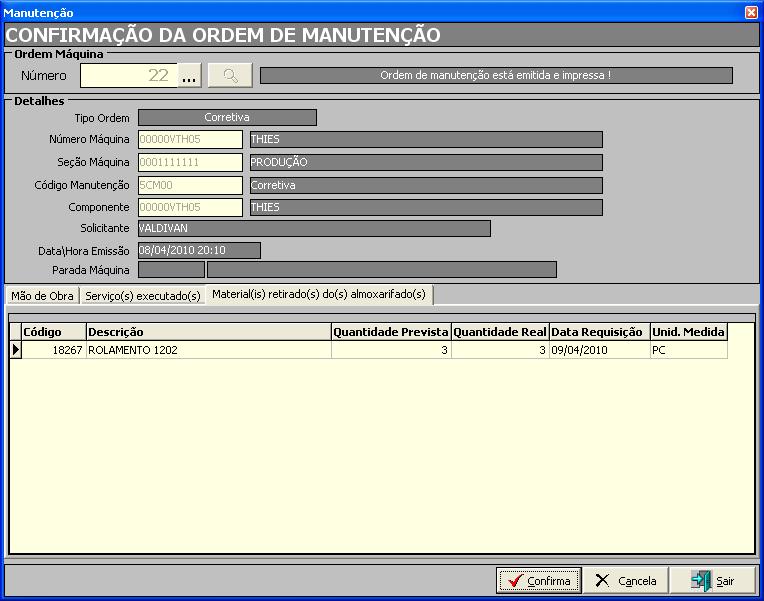The height and width of the screenshot is (601, 764).
Task: Click the magnifier search icon button
Action: coord(230,75)
